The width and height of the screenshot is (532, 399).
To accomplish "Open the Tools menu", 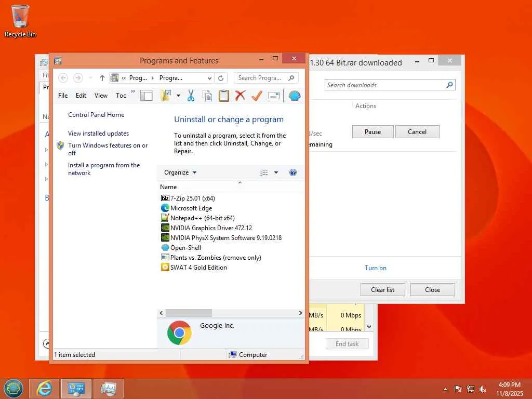I will point(121,96).
